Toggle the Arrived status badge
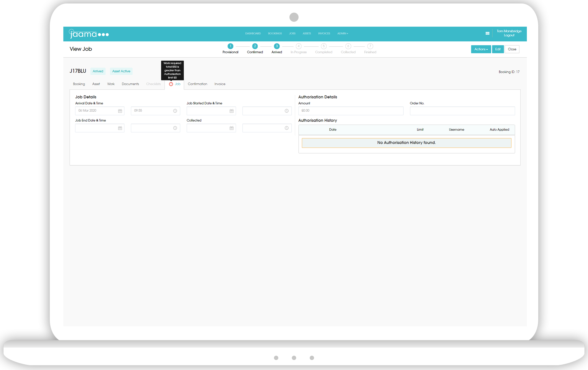Screen dimensions: 588x370 coord(98,71)
